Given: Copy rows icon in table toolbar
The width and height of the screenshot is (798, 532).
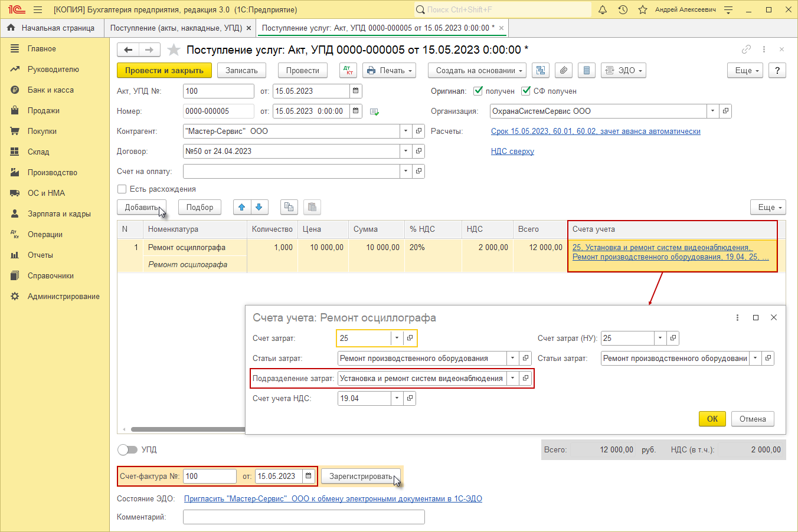Looking at the screenshot, I should coord(289,207).
